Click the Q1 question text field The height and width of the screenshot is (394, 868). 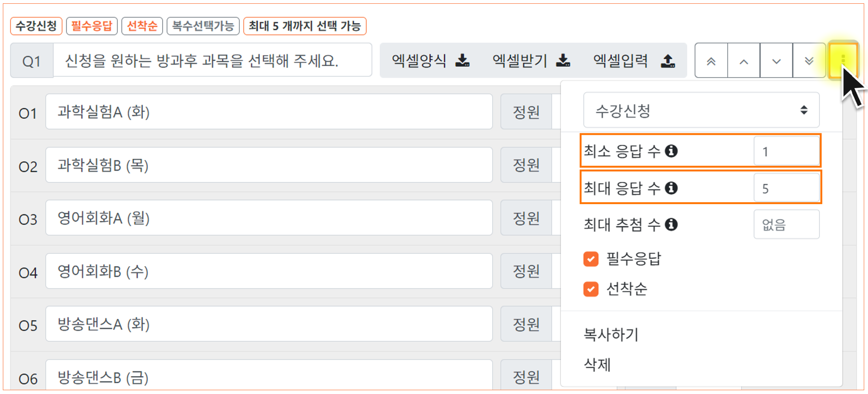(212, 60)
